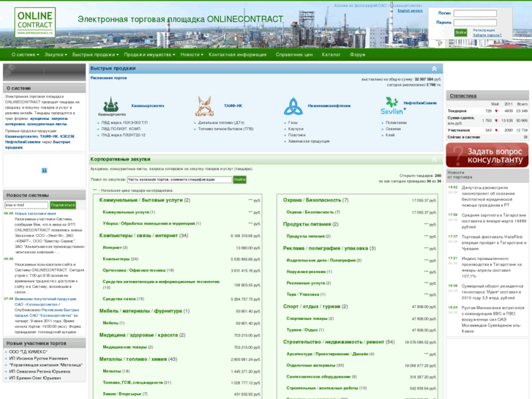
Task: Open the ИП Еремин Олег Юрьевич participant
Action: click(35, 378)
